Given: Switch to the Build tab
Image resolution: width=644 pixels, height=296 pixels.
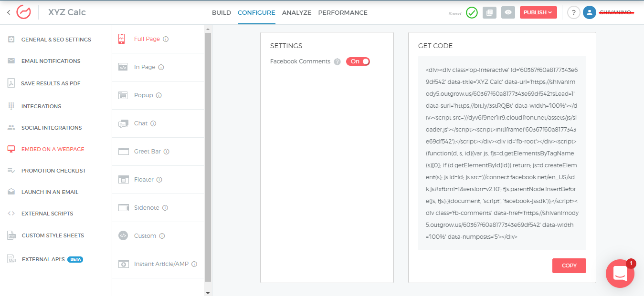Looking at the screenshot, I should 222,13.
